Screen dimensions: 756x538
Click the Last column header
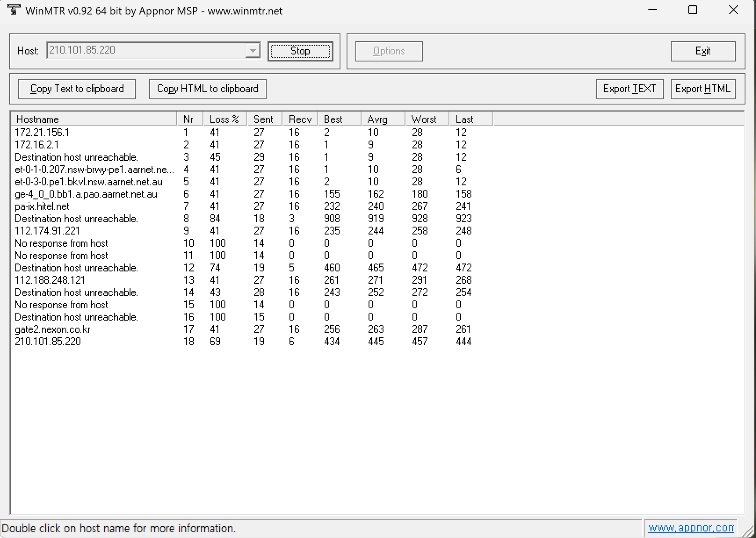(x=471, y=119)
